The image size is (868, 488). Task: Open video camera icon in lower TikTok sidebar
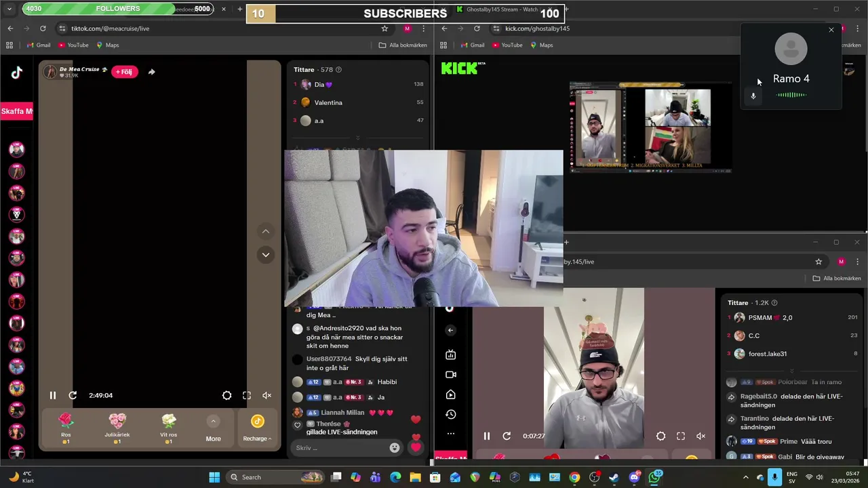pos(450,374)
